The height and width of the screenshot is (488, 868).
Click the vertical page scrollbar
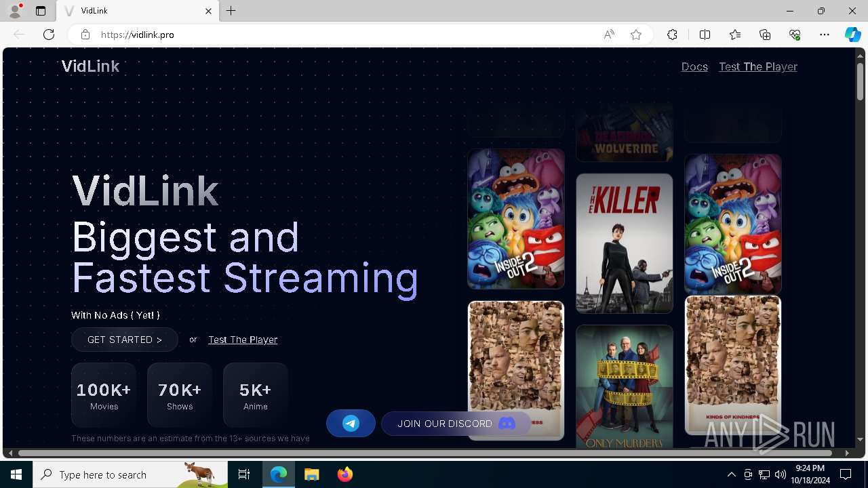coord(861,81)
